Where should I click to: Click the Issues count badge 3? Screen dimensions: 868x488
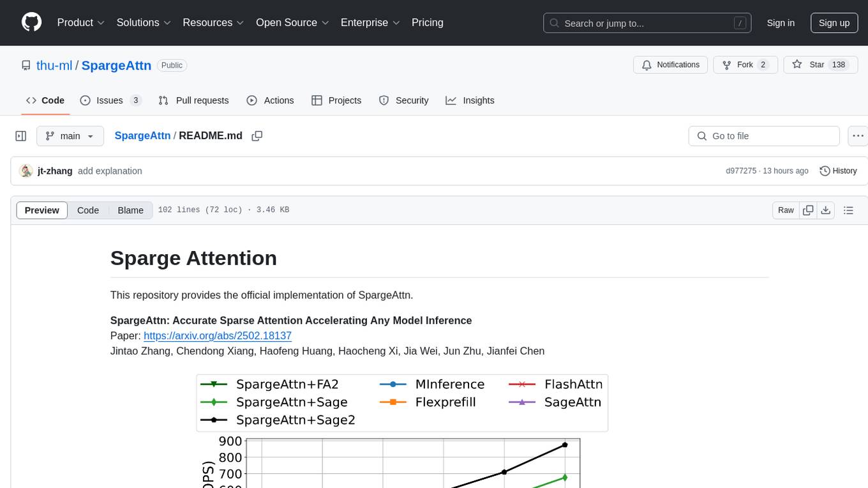coord(135,100)
